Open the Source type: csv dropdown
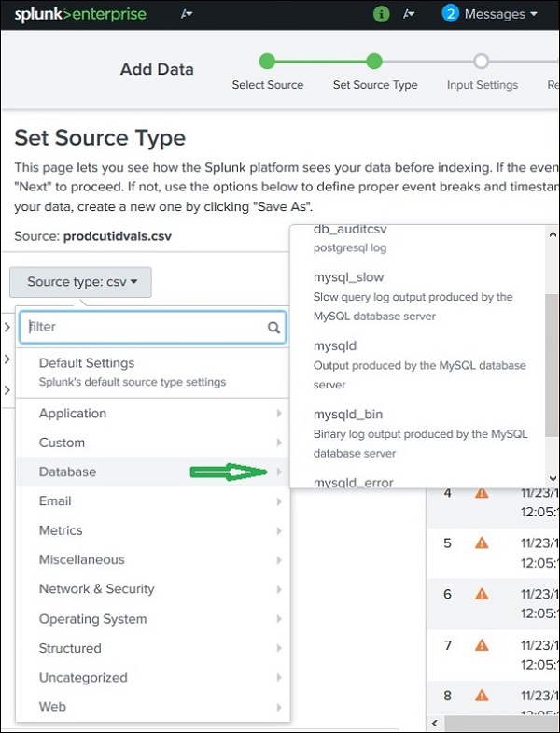The image size is (560, 733). [82, 281]
